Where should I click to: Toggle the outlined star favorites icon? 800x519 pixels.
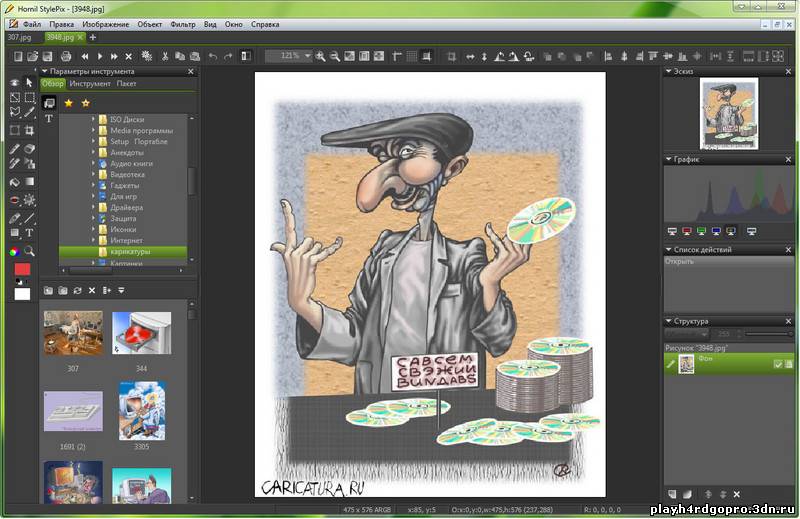[86, 103]
